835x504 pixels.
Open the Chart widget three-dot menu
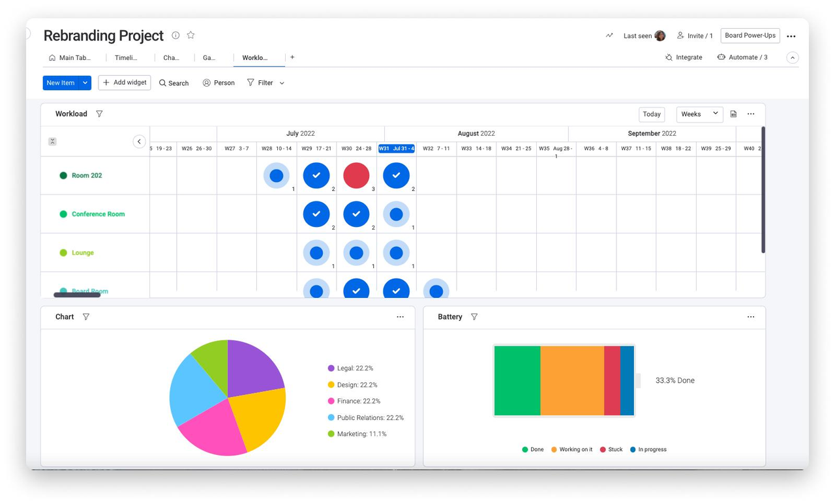click(x=400, y=317)
